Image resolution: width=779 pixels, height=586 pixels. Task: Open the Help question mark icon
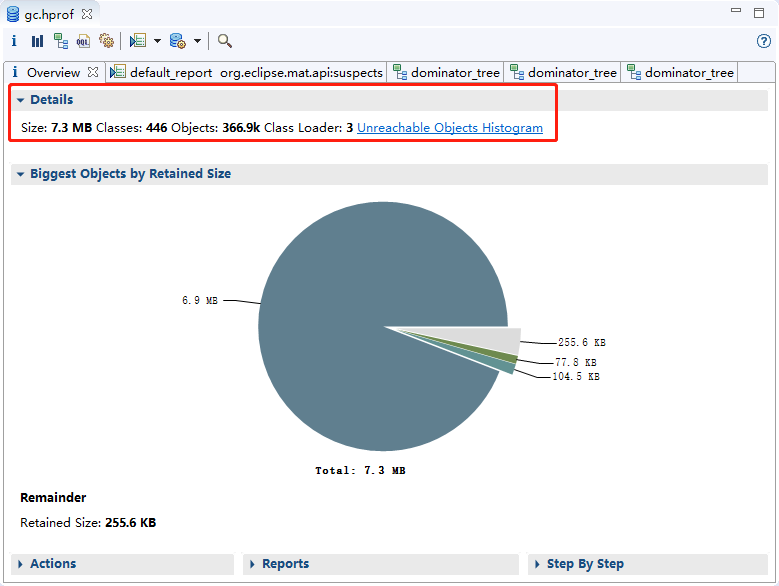tap(764, 41)
